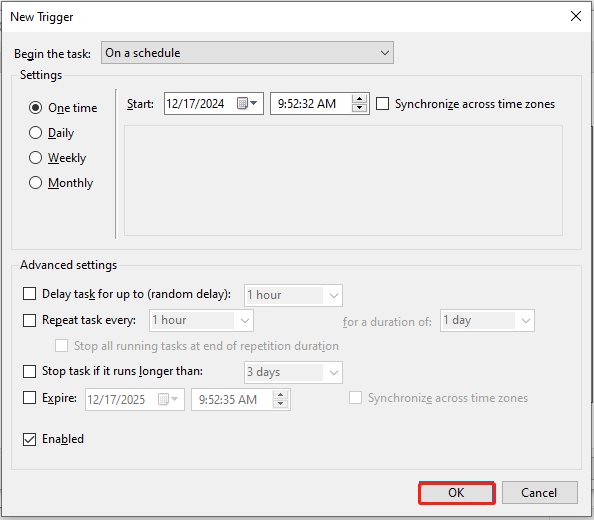Viewport: 594px width, 520px height.
Task: Open the Start date calendar picker icon
Action: [247, 103]
